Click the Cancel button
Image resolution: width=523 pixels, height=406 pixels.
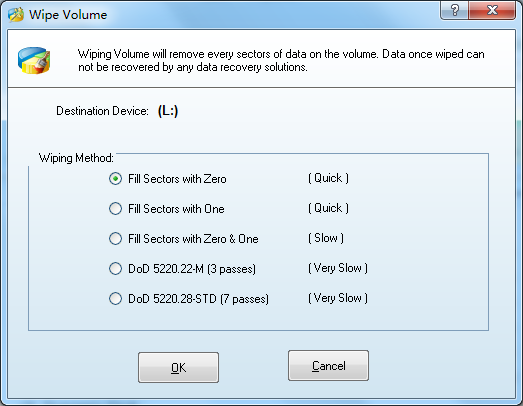[329, 366]
